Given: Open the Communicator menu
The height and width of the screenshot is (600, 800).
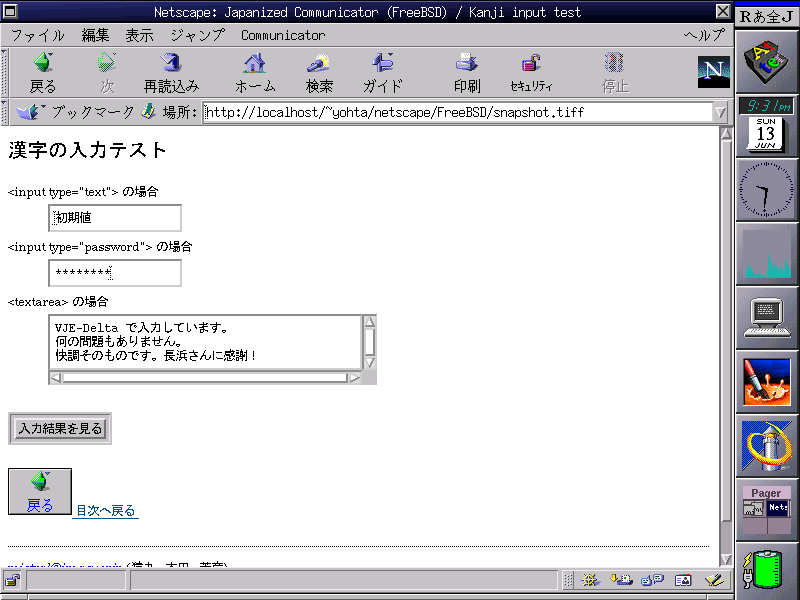Looking at the screenshot, I should pos(283,35).
